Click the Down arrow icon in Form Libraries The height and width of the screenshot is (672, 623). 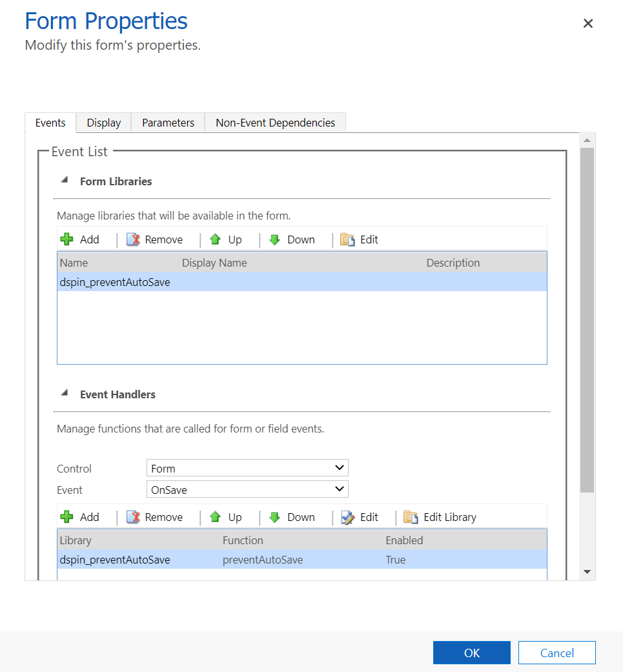point(274,239)
